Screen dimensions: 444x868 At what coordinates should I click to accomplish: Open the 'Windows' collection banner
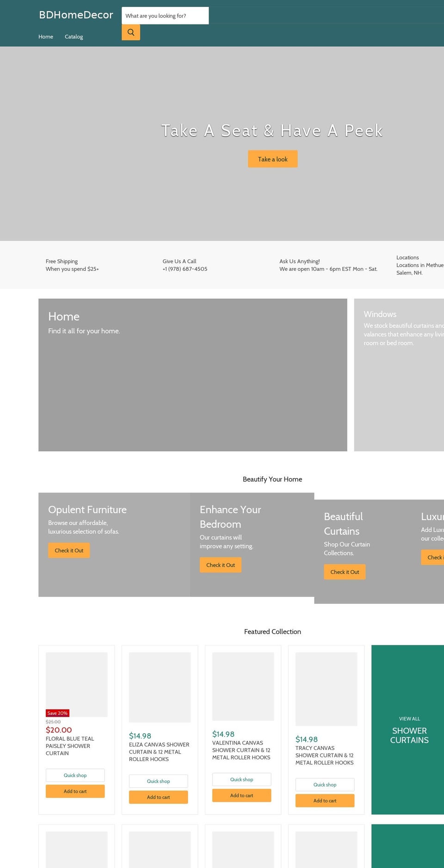[x=399, y=375]
